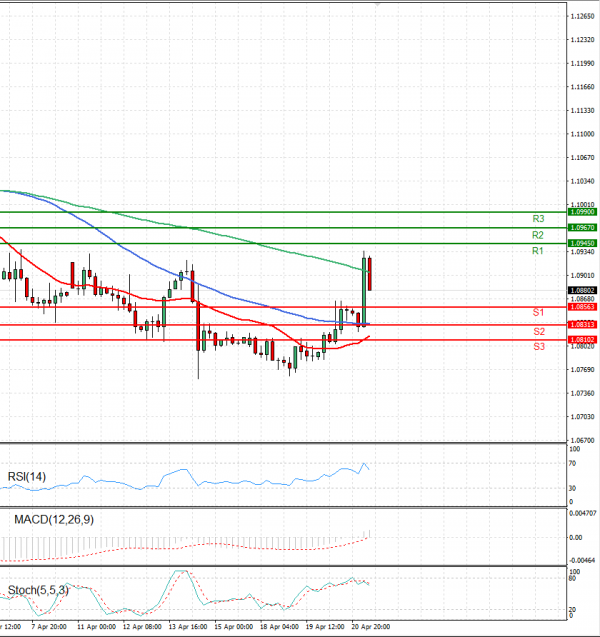
Task: Click the S3 support label
Action: click(x=539, y=347)
